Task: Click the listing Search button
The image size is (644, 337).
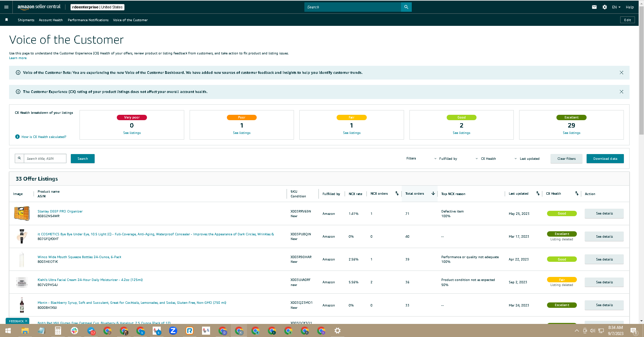Action: pos(83,158)
